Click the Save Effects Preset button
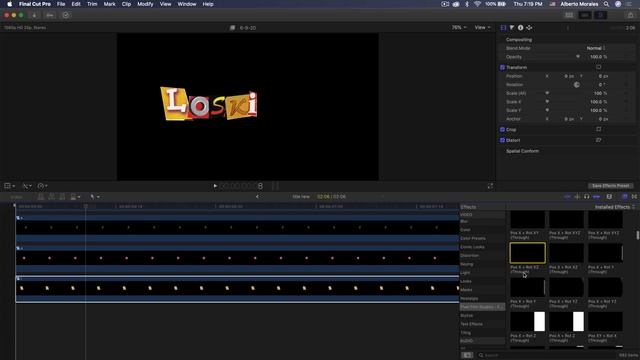The height and width of the screenshot is (360, 640). (x=610, y=186)
